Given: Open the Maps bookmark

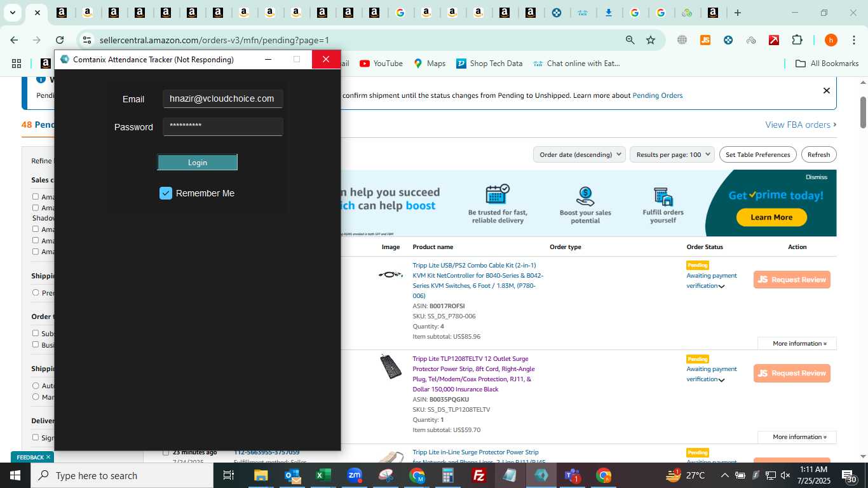Looking at the screenshot, I should click(x=430, y=64).
